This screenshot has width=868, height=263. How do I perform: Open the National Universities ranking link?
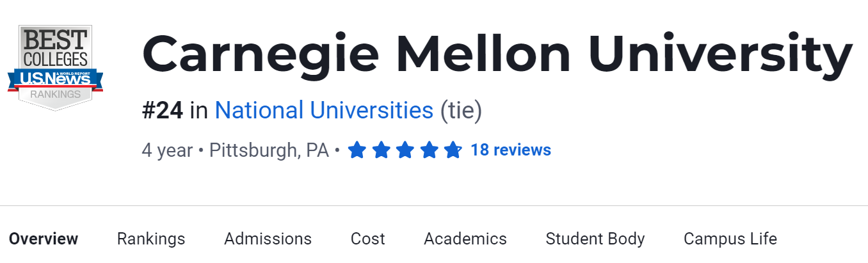(x=324, y=111)
